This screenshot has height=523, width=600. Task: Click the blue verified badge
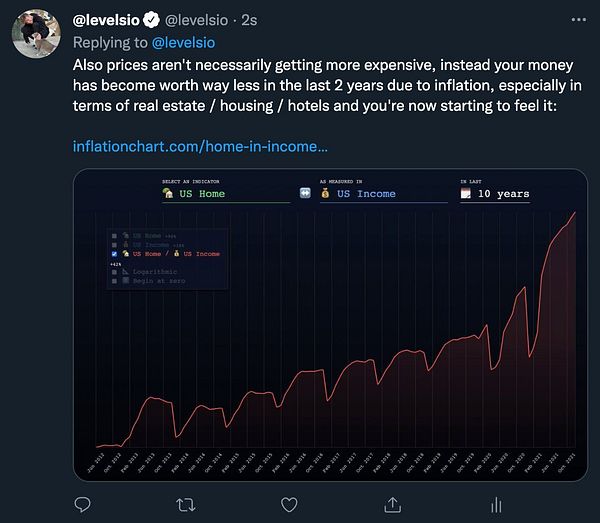151,20
